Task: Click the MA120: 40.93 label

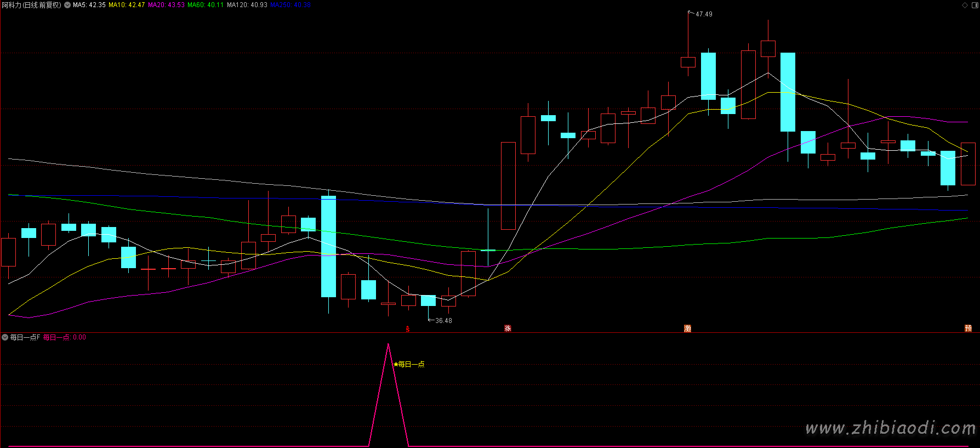Action: click(x=247, y=5)
